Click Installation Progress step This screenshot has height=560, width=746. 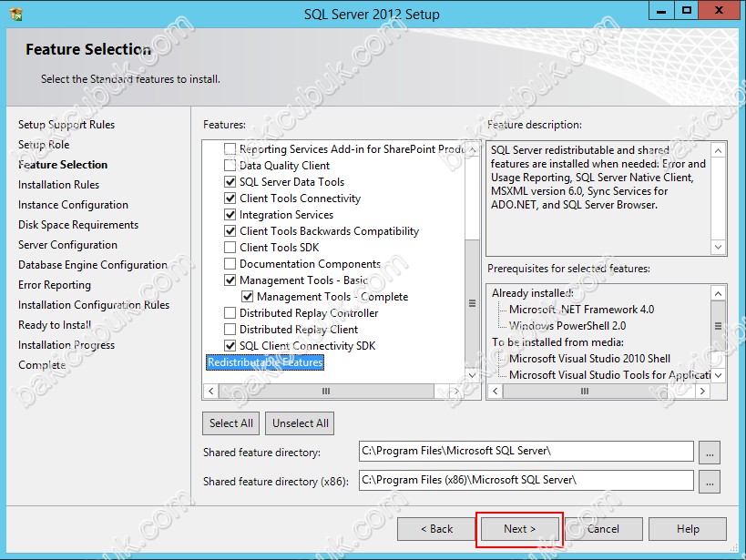click(x=66, y=345)
